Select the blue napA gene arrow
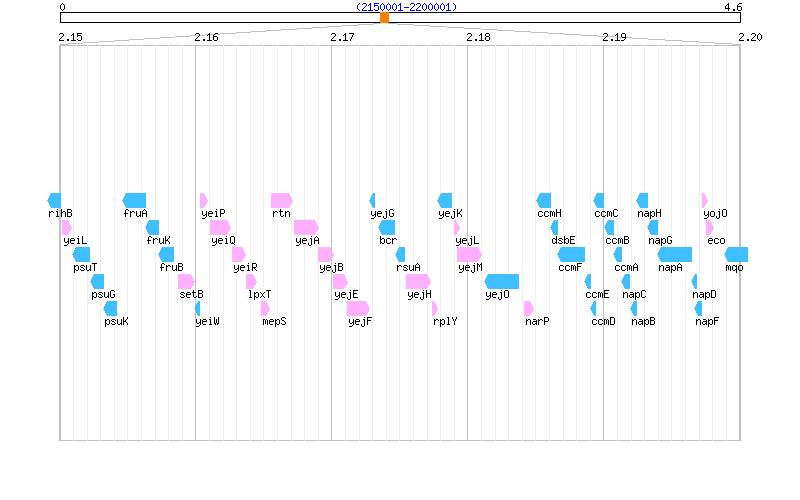800x500 pixels. tap(674, 254)
